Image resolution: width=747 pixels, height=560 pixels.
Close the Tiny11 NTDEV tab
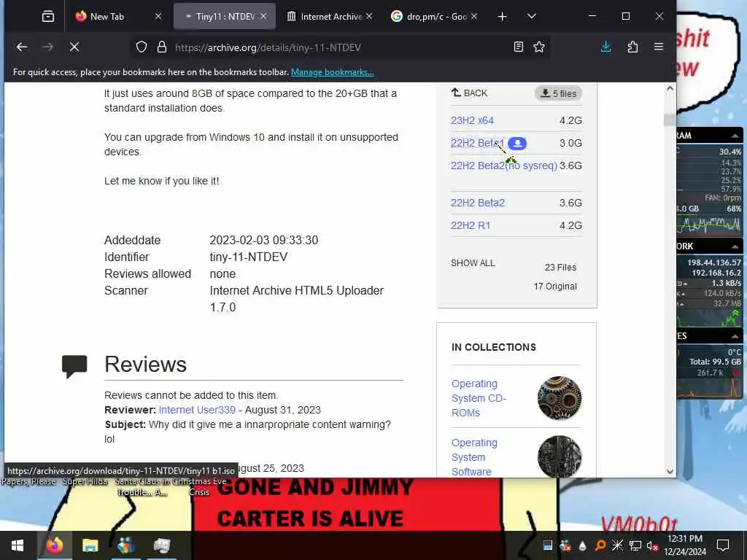click(263, 17)
